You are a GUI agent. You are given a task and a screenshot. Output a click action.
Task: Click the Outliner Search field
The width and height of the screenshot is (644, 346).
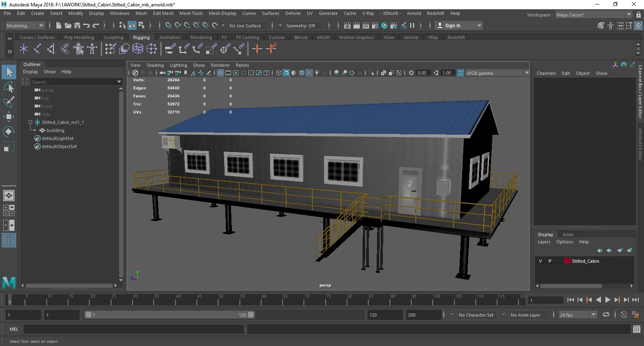coord(74,82)
